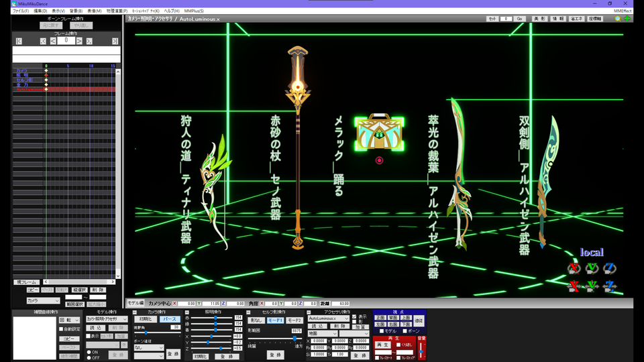The image size is (644, 362).
Task: Click the Z-axis rotation gizmo icon
Action: 610,269
